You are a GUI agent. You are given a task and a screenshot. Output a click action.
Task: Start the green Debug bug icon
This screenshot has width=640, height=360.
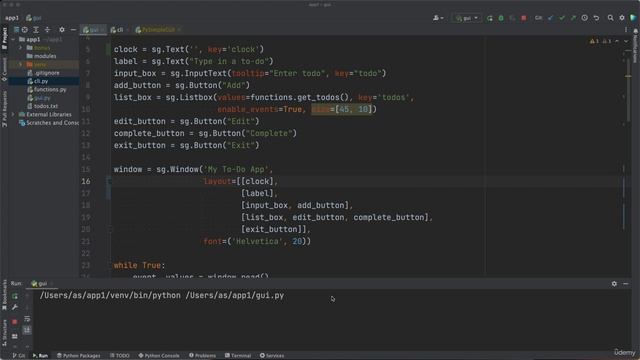point(501,18)
